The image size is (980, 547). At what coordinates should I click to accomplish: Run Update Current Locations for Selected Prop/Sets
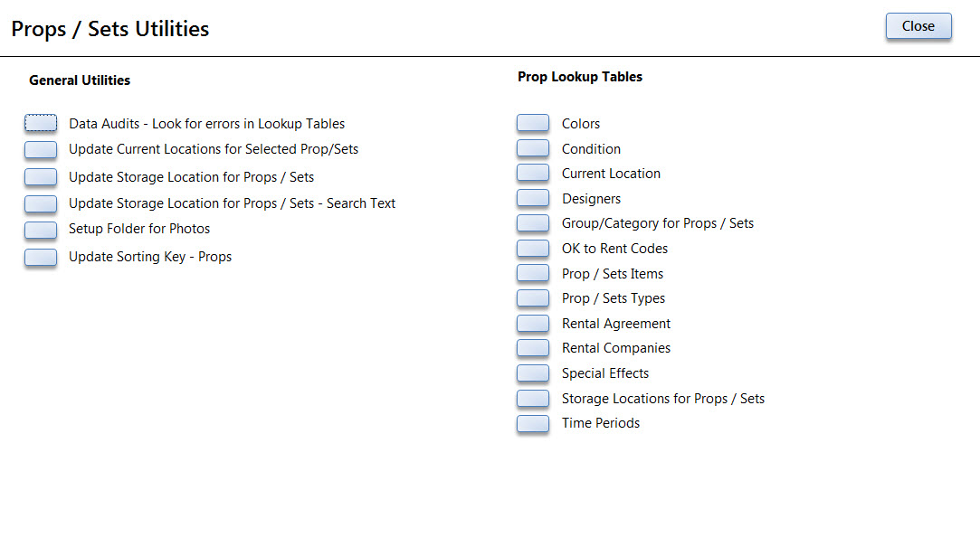41,149
